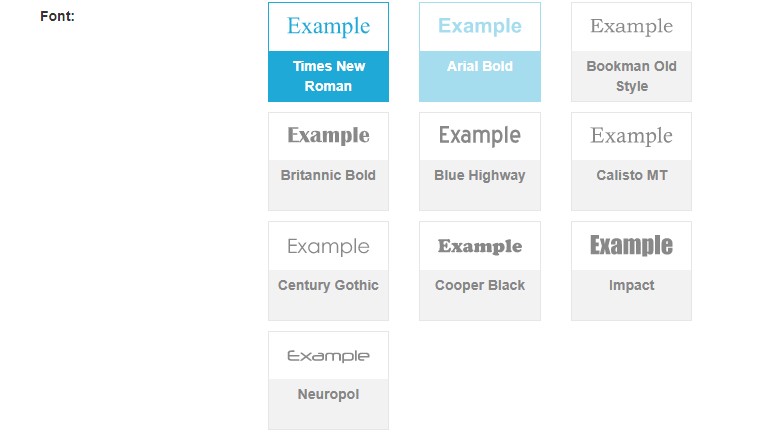Image resolution: width=762 pixels, height=445 pixels.
Task: Pick the Britannic Bold font label
Action: pyautogui.click(x=328, y=175)
